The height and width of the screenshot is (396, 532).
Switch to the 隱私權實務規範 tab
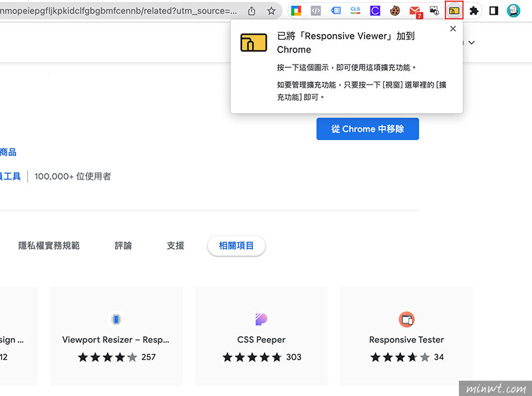(x=49, y=246)
